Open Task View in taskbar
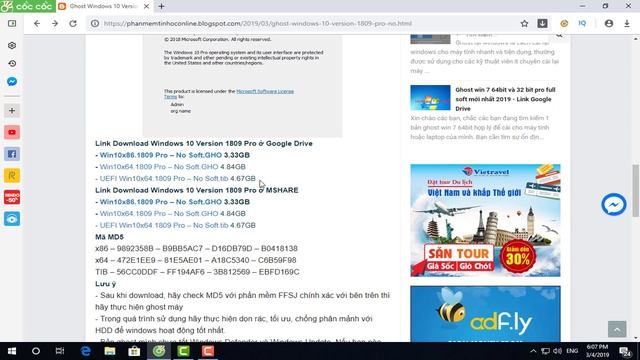Viewport: 640px width, 360px height. (x=60, y=351)
